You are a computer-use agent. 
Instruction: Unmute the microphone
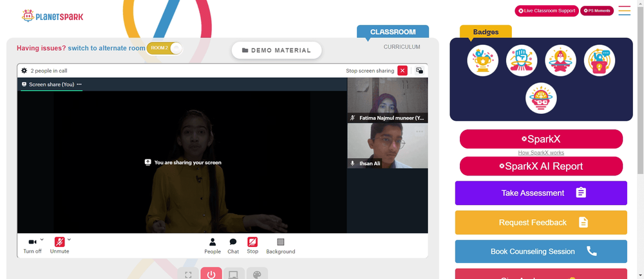pos(59,246)
